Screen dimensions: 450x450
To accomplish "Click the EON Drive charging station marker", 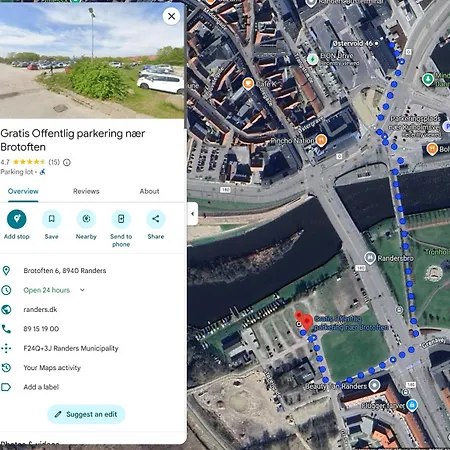I will coord(313,59).
